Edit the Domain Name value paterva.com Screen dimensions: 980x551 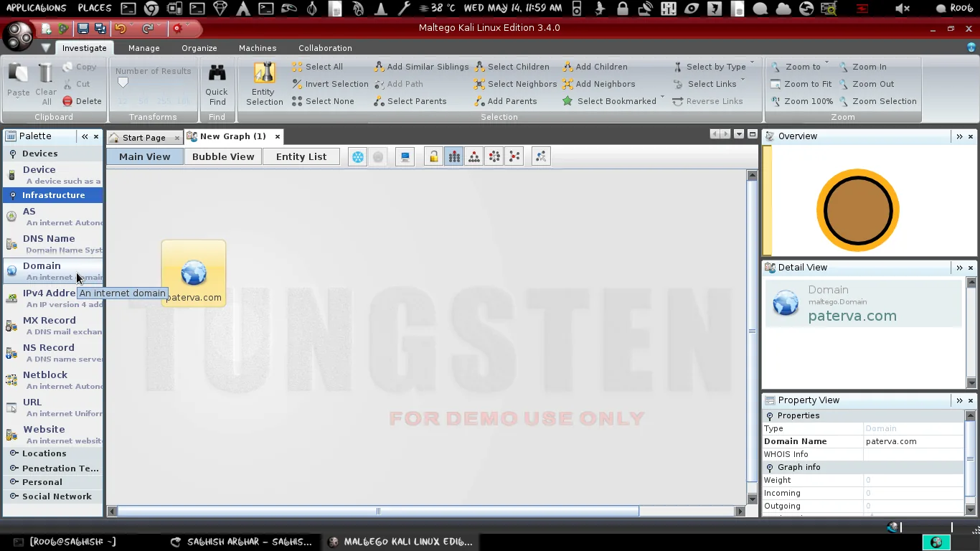914,441
